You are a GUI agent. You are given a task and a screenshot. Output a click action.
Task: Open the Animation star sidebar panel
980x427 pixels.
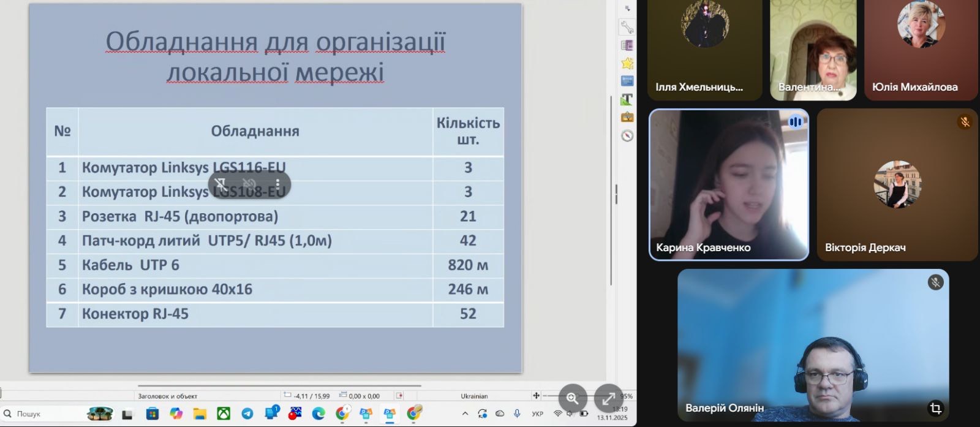pyautogui.click(x=627, y=63)
